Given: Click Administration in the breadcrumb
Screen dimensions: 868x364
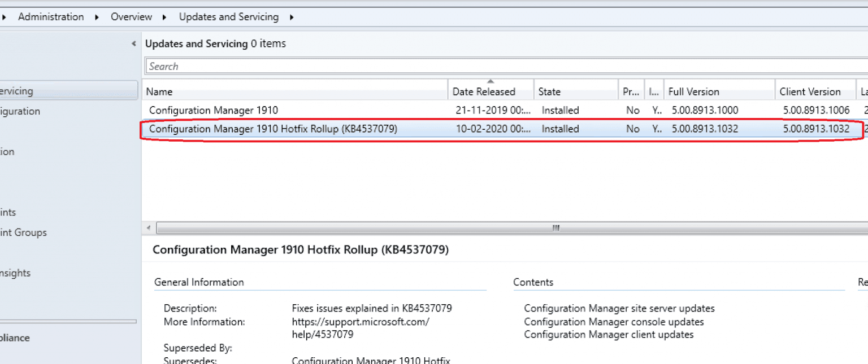Looking at the screenshot, I should [x=51, y=17].
